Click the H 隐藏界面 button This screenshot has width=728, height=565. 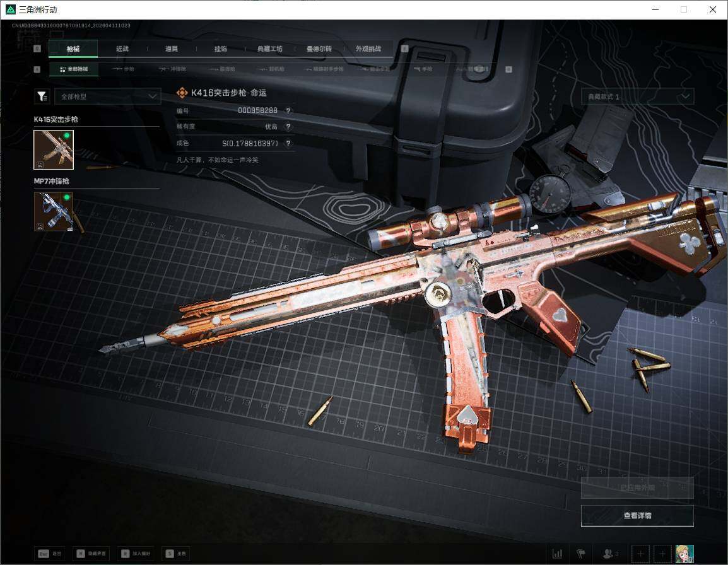[x=92, y=554]
